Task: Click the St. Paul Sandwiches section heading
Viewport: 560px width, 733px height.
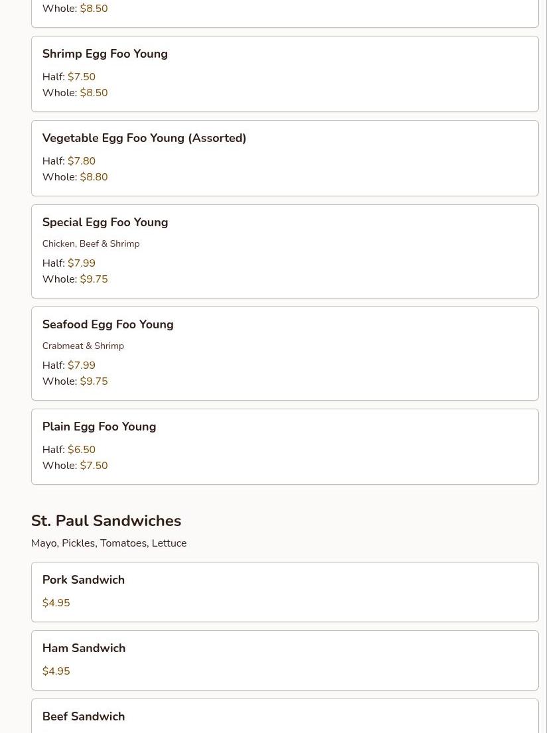Action: click(106, 521)
